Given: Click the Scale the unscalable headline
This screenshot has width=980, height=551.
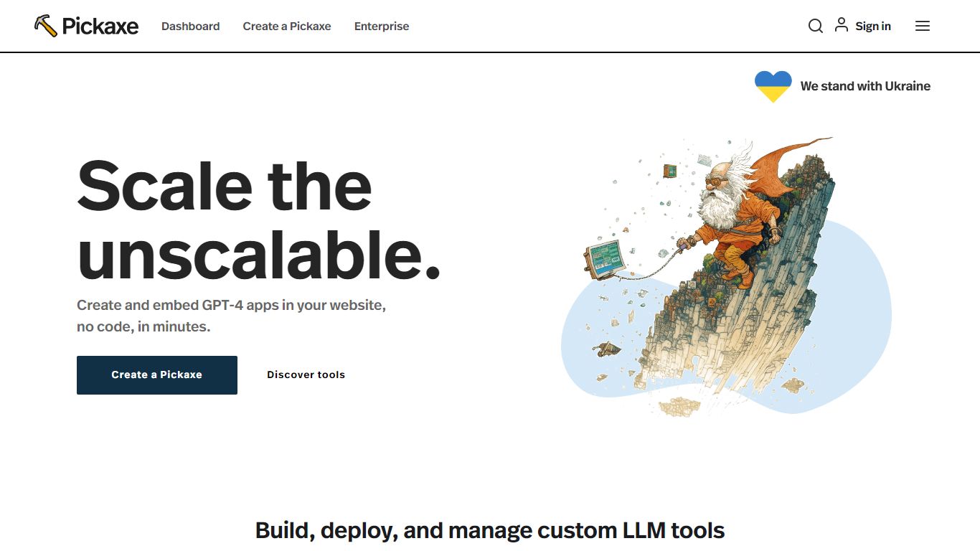Looking at the screenshot, I should click(258, 219).
